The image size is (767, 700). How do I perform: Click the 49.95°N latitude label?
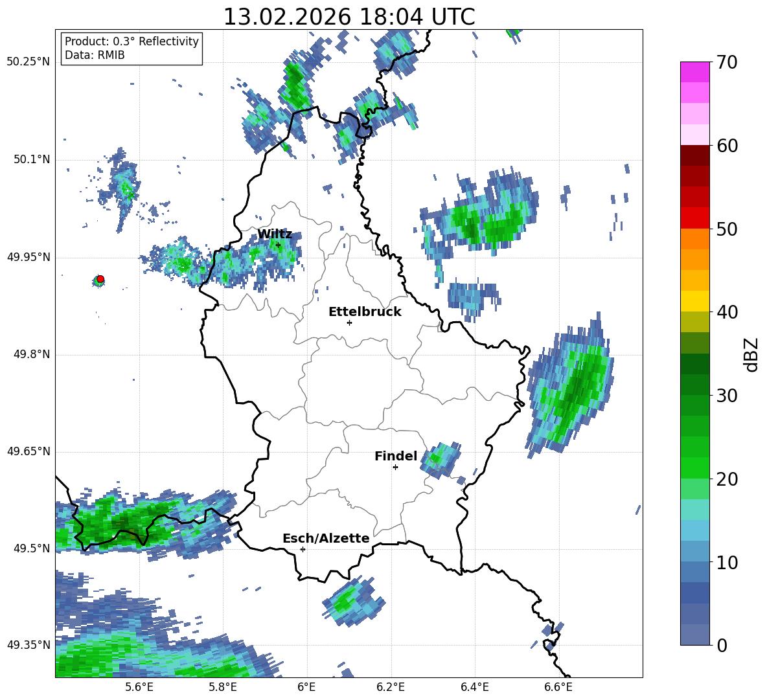[29, 256]
